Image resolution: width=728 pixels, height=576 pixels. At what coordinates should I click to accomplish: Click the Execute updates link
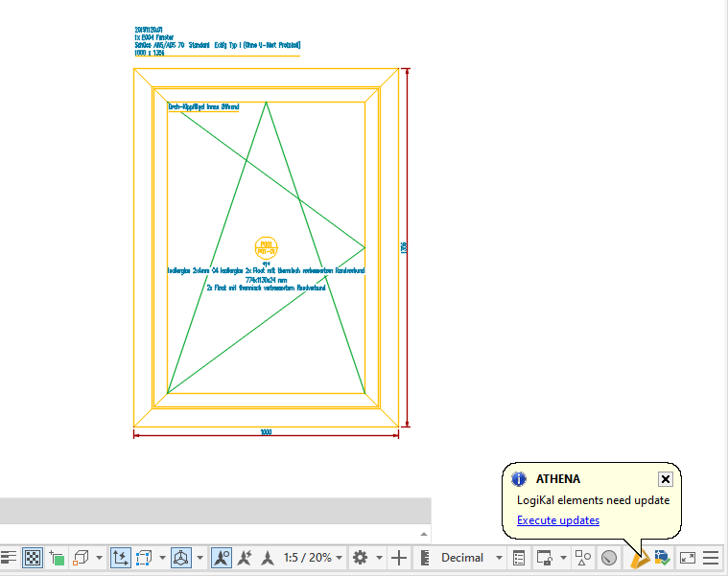tap(558, 520)
